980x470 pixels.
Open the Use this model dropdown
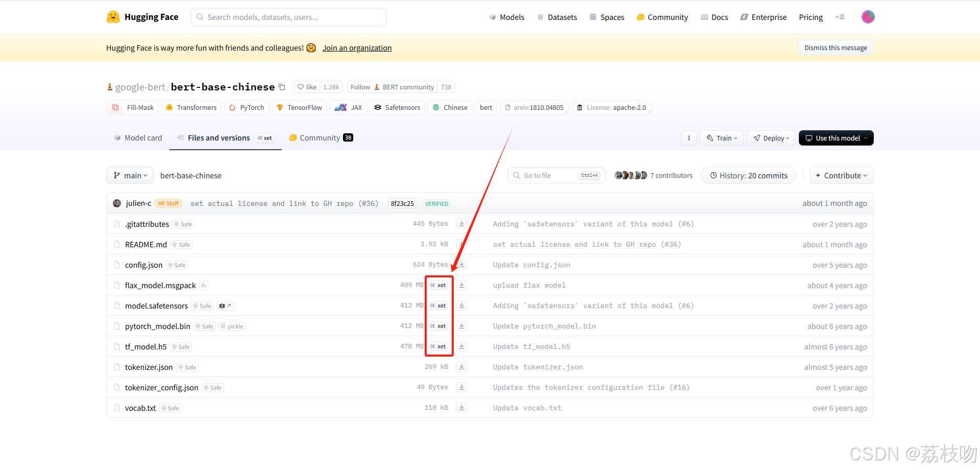[836, 138]
